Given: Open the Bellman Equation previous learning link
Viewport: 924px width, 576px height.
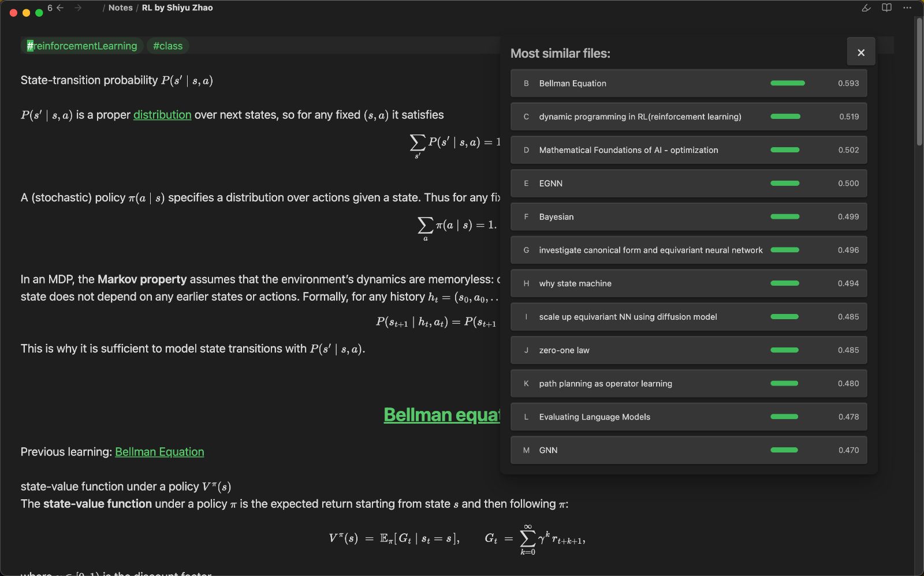Looking at the screenshot, I should click(x=159, y=452).
